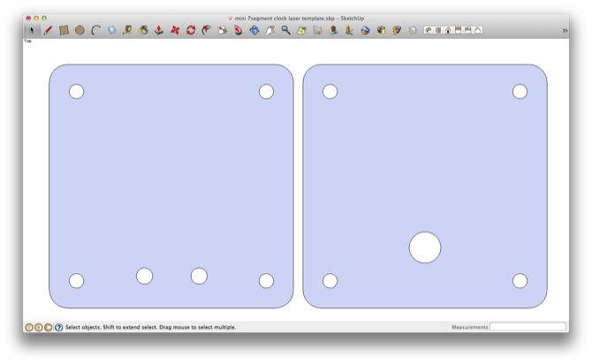Select the Push/Pull tool
The width and height of the screenshot is (592, 364).
point(159,30)
